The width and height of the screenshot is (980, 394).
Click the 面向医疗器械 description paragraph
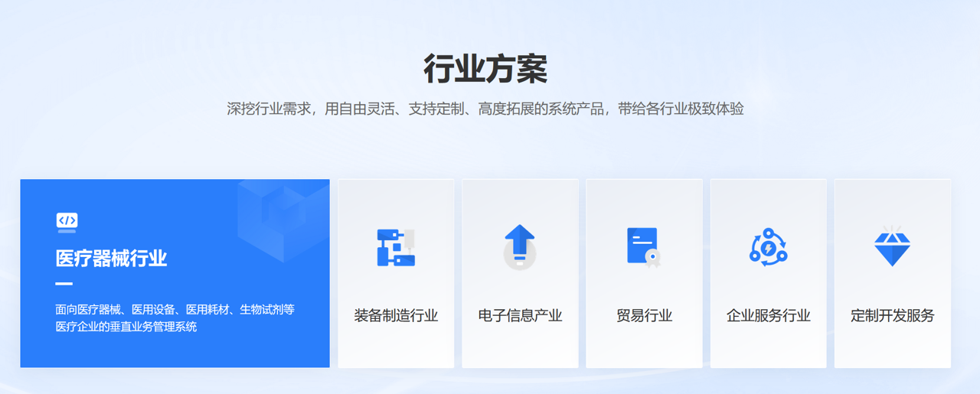pos(175,318)
